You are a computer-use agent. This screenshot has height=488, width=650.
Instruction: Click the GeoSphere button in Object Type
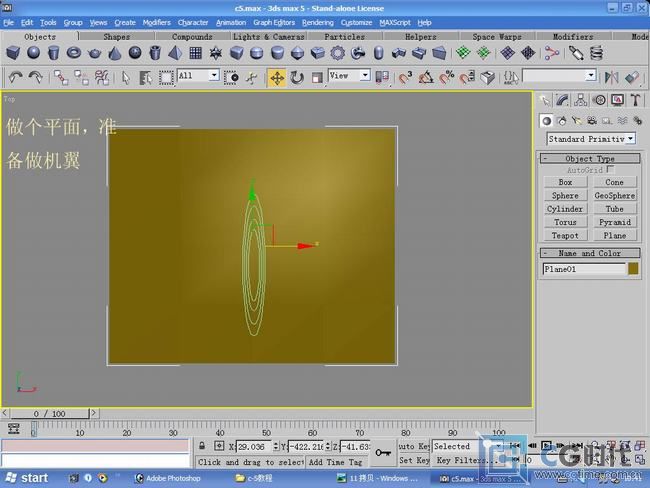click(614, 195)
